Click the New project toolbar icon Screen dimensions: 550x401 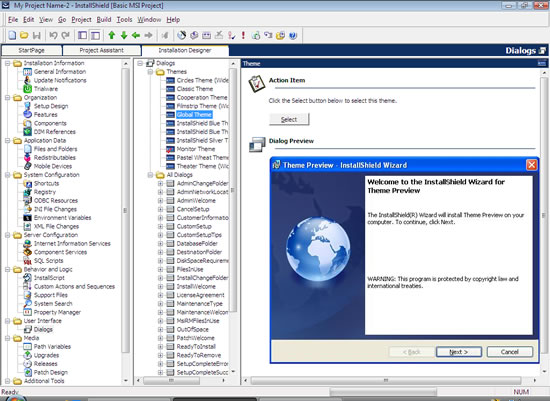(12, 35)
